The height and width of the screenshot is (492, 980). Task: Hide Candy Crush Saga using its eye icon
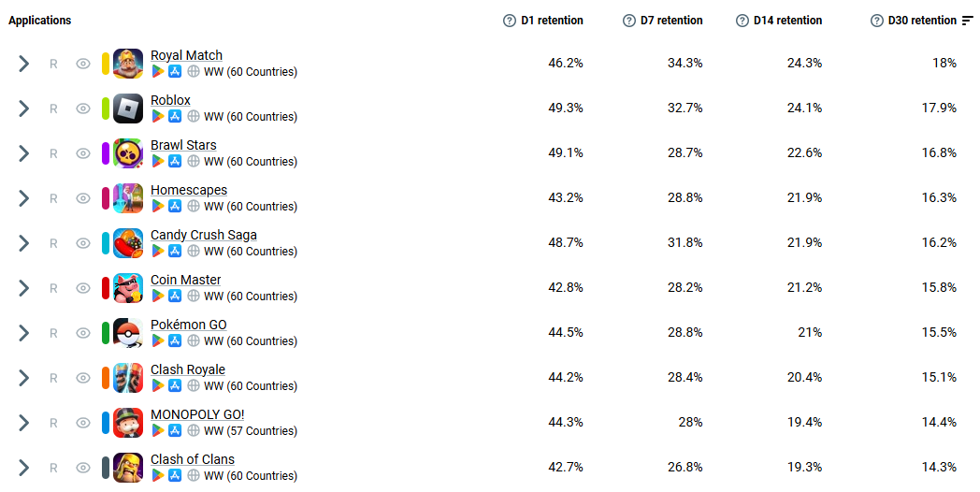83,243
